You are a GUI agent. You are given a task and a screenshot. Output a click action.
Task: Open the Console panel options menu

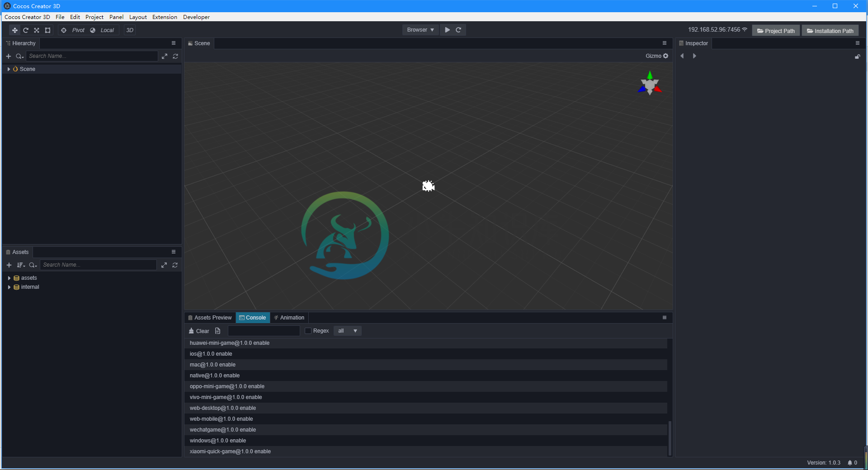click(665, 318)
